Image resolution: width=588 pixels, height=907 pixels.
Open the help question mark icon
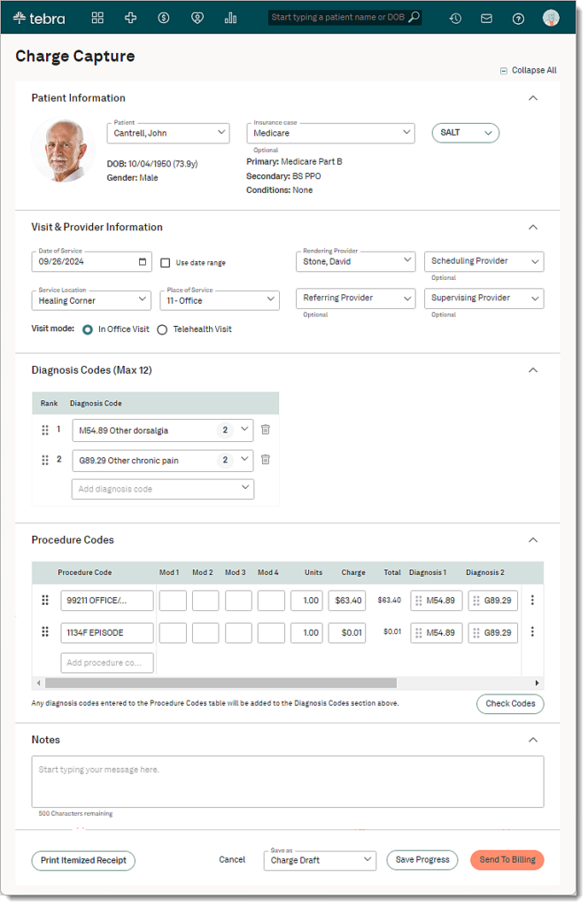(519, 19)
